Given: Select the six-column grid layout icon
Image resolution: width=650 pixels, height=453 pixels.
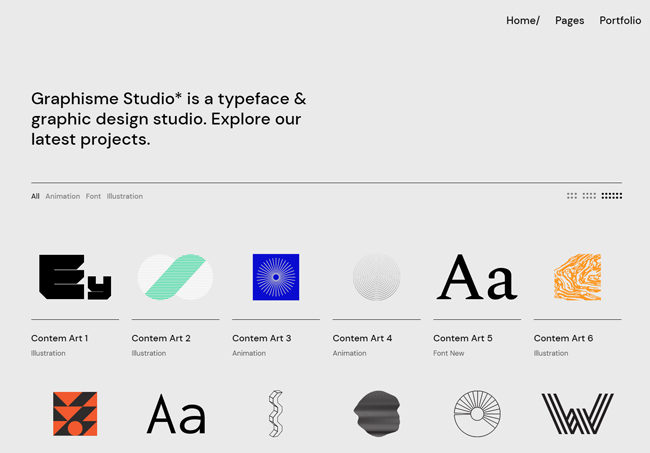Looking at the screenshot, I should click(x=611, y=196).
